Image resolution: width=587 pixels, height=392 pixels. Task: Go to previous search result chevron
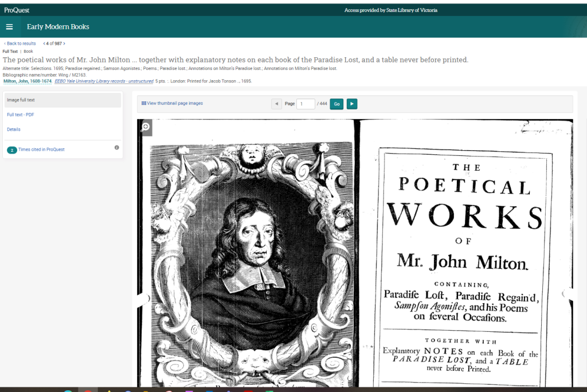click(x=45, y=44)
